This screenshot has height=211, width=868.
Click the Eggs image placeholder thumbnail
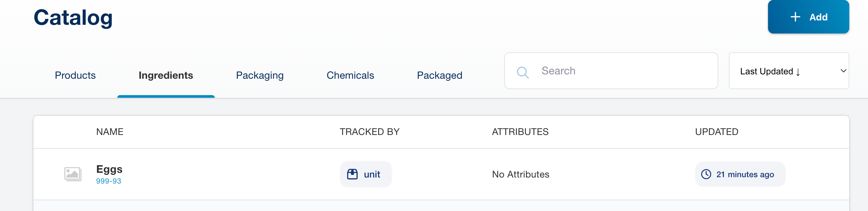pyautogui.click(x=73, y=174)
